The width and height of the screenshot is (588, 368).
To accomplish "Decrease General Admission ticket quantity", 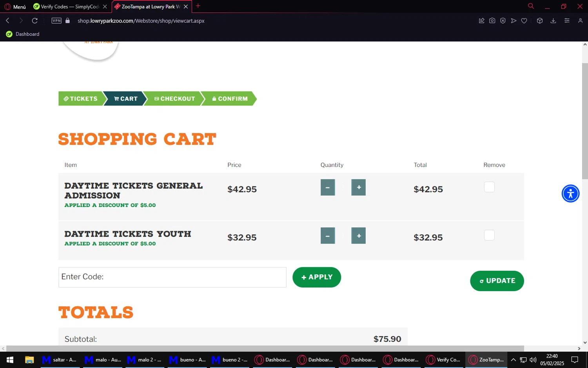I will coord(328,188).
